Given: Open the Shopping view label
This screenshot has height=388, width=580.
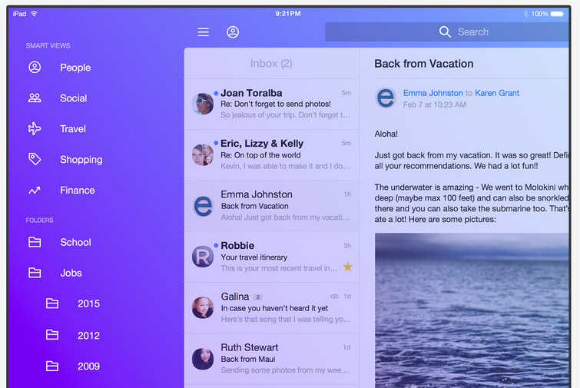Looking at the screenshot, I should click(x=81, y=160).
